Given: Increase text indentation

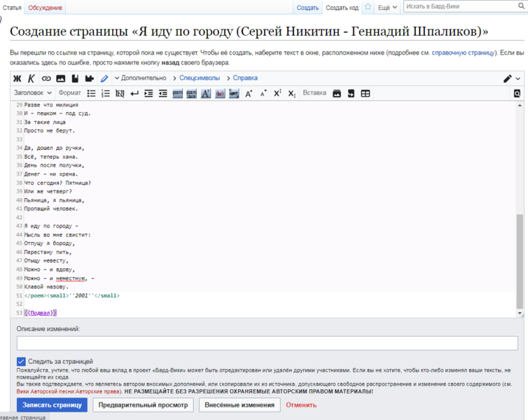Looking at the screenshot, I should click(148, 93).
